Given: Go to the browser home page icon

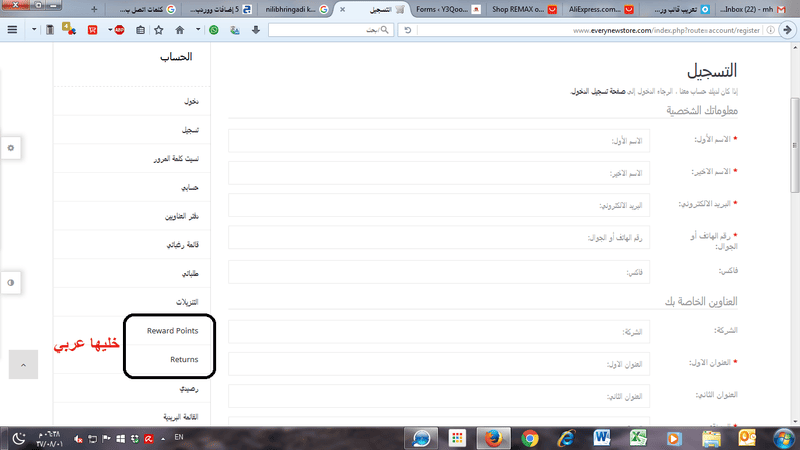Looking at the screenshot, I should tap(180, 30).
